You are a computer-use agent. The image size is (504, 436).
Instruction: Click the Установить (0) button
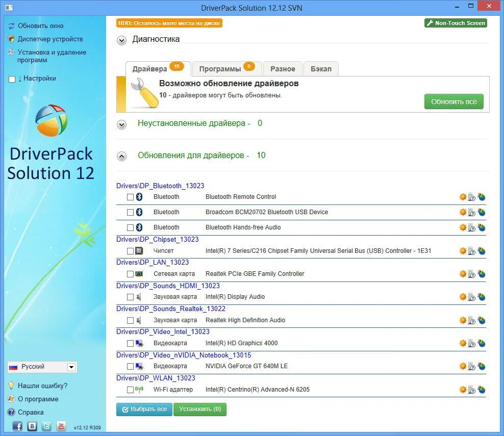coord(200,409)
